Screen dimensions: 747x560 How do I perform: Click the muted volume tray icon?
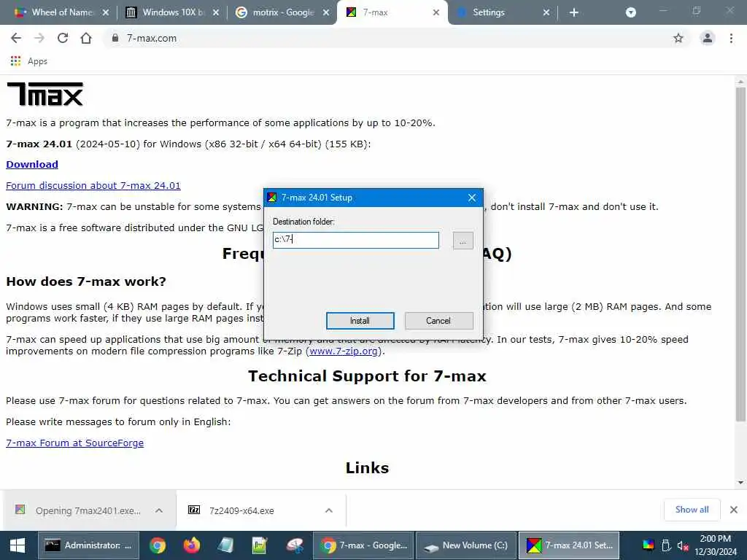(683, 545)
